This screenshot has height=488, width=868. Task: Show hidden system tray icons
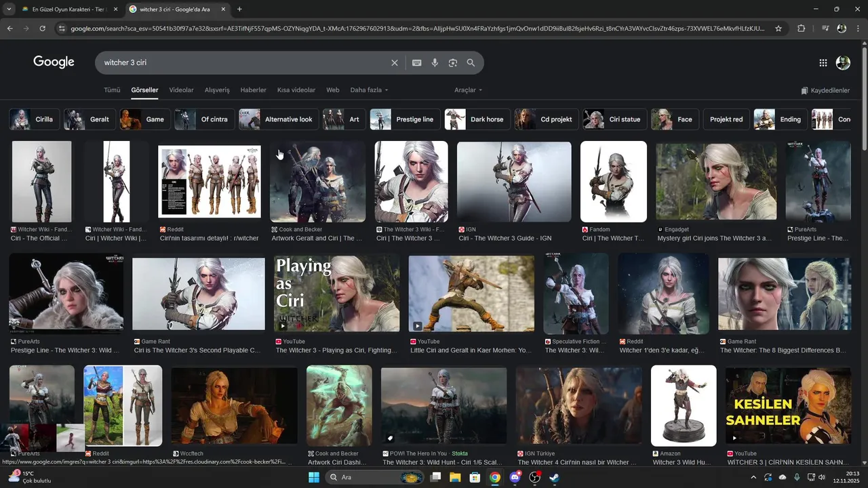pos(753,477)
